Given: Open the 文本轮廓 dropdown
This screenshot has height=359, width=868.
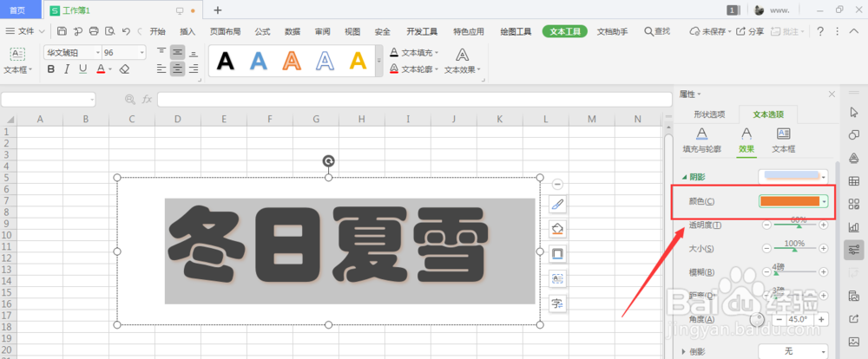Looking at the screenshot, I should (x=414, y=69).
